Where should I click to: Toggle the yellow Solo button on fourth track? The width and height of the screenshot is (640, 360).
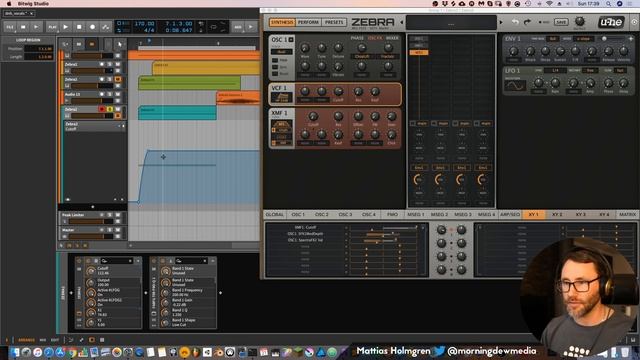(110, 109)
